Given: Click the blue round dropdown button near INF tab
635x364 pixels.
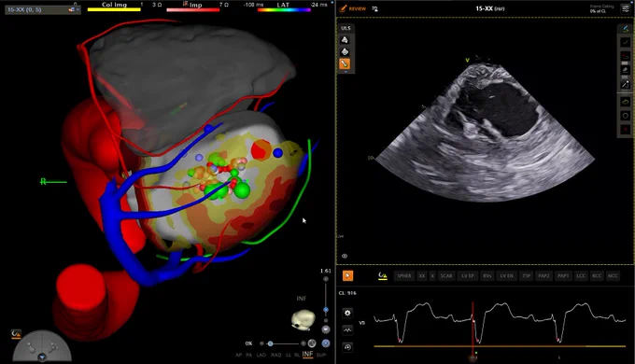Looking at the screenshot, I should [326, 343].
